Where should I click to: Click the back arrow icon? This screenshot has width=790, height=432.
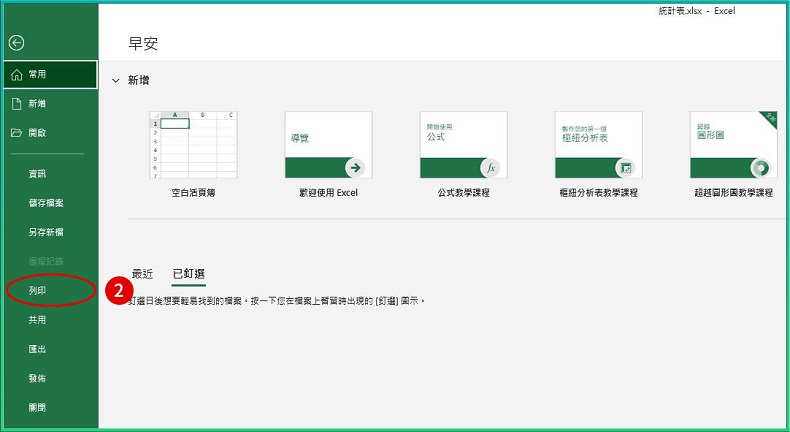(x=17, y=43)
